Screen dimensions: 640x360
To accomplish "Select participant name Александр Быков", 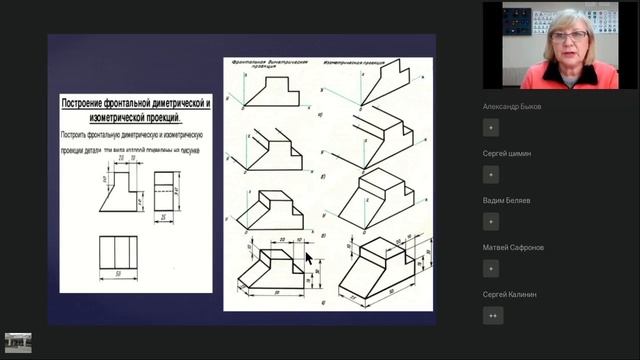I will (512, 107).
